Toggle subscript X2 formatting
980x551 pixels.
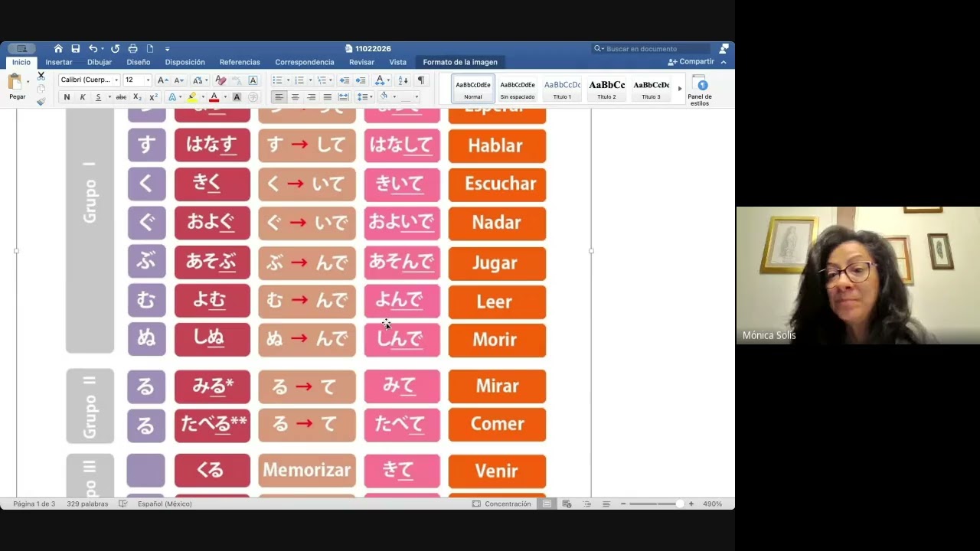coord(137,97)
